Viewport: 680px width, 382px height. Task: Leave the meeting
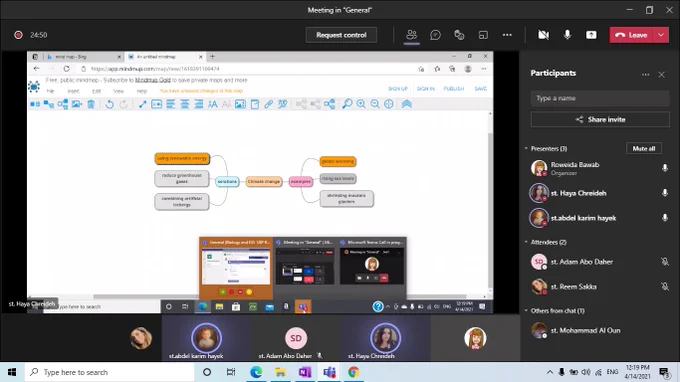(x=631, y=35)
